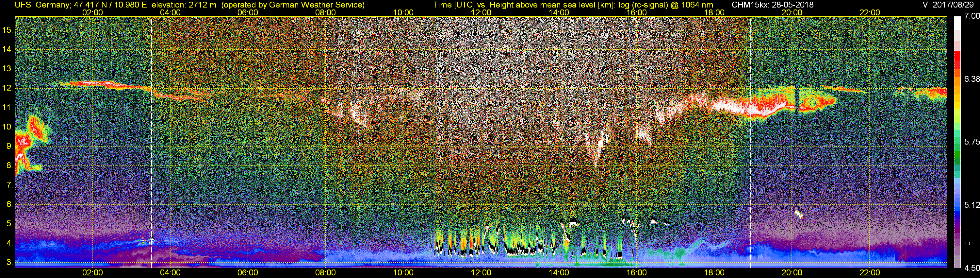This screenshot has height=278, width=980.
Task: Click the height axis label '3.'
Action: (10, 262)
